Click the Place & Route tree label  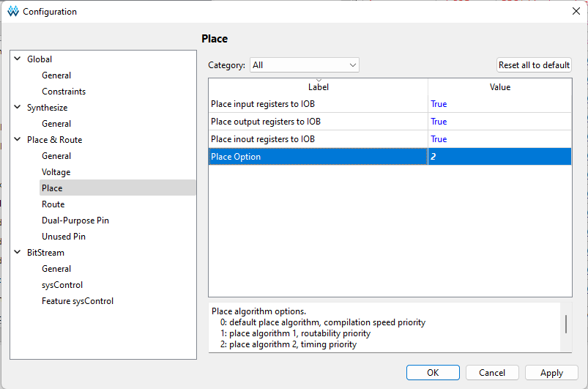tap(54, 140)
